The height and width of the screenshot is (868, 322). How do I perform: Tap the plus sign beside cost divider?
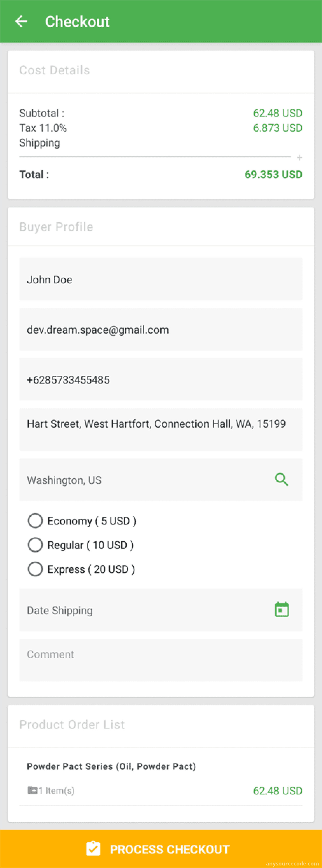point(299,157)
